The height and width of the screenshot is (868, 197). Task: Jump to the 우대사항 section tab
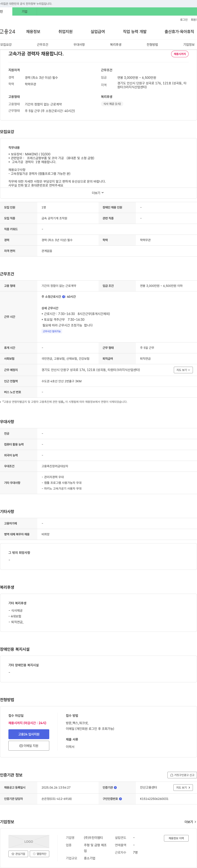(x=79, y=45)
